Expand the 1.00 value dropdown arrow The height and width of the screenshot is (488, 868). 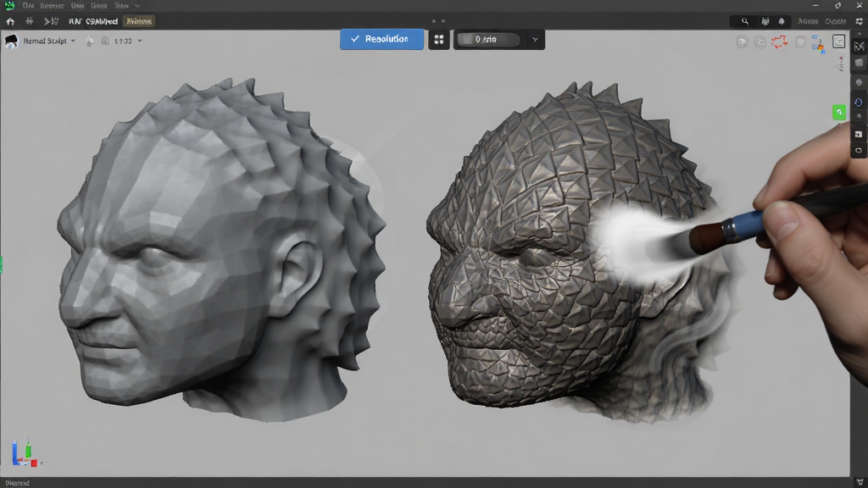pyautogui.click(x=140, y=41)
